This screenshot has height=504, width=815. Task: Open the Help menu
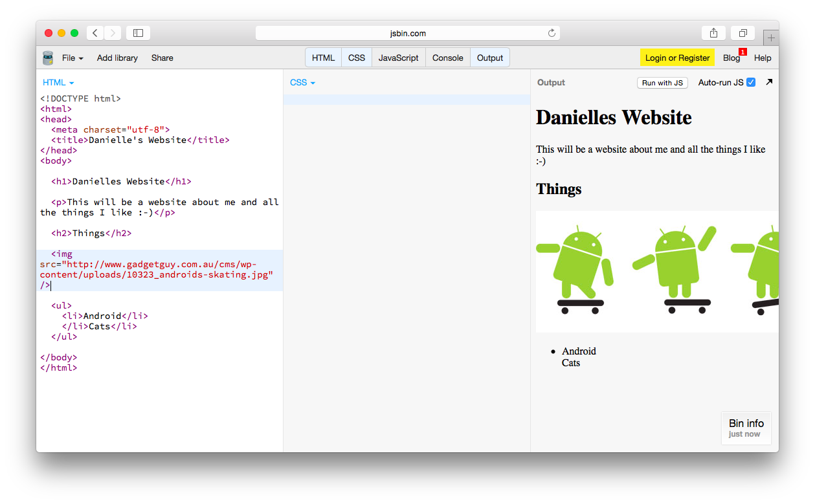(x=763, y=58)
